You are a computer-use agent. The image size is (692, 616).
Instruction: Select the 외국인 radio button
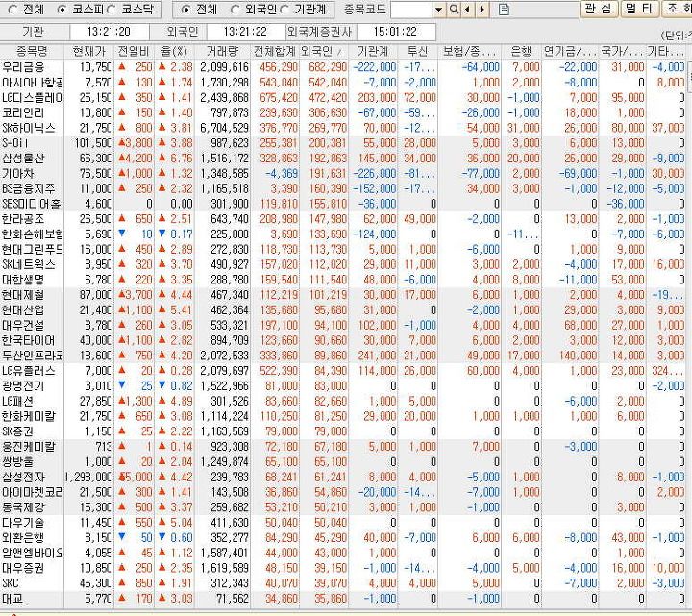point(235,10)
